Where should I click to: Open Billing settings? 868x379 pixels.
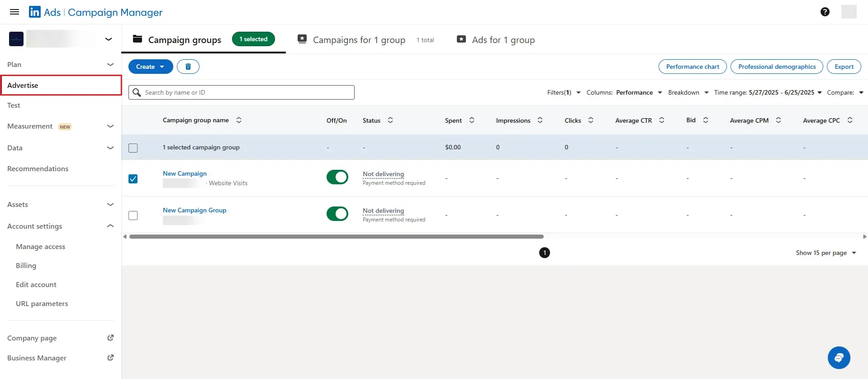26,265
